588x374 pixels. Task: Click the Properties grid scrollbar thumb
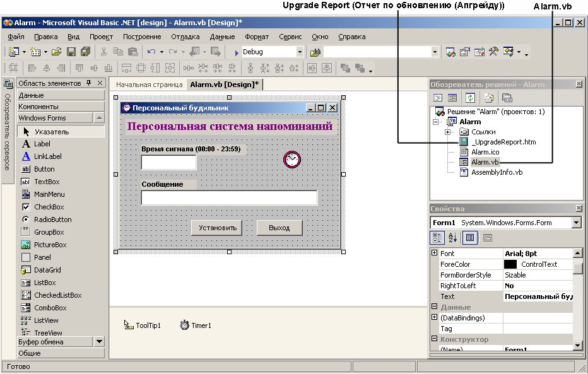coord(577,268)
